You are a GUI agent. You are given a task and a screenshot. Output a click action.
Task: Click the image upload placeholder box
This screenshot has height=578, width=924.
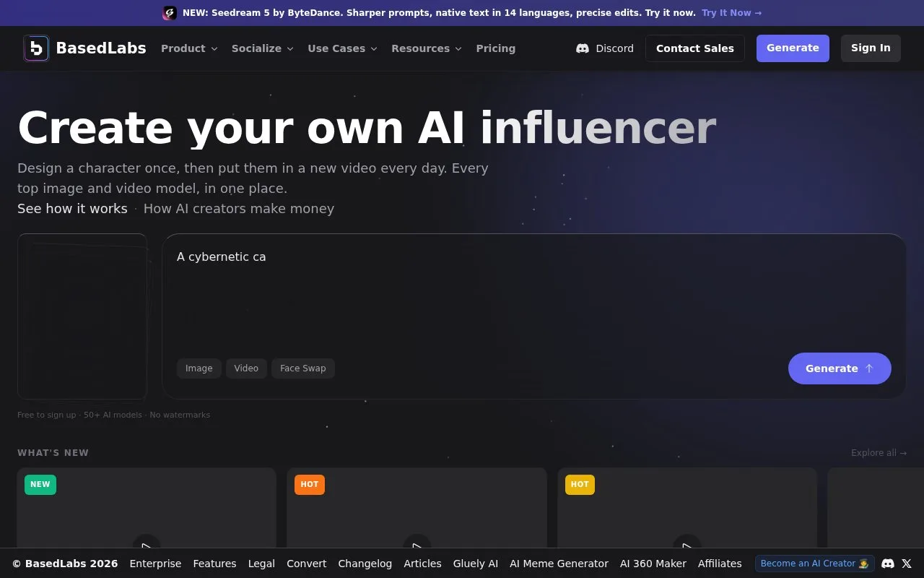pyautogui.click(x=82, y=316)
